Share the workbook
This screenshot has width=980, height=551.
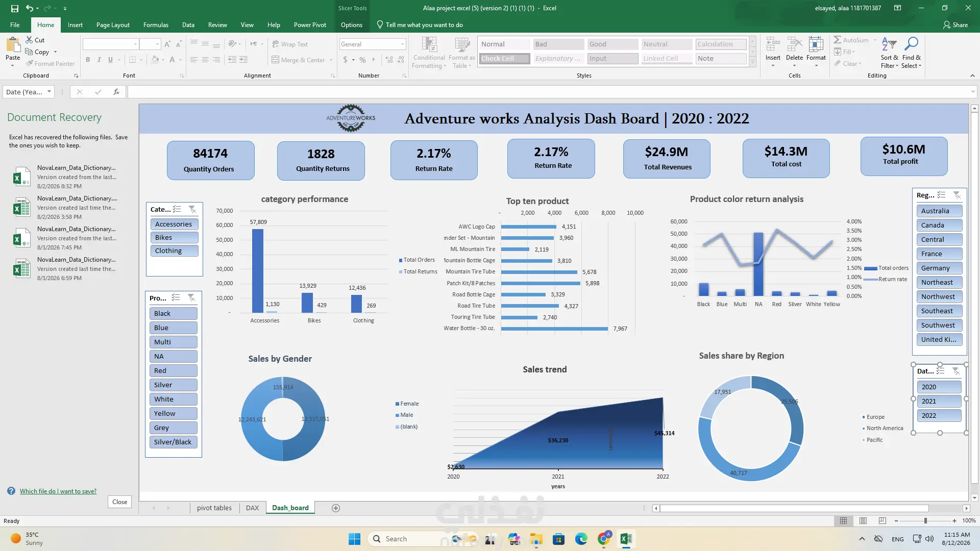(955, 25)
